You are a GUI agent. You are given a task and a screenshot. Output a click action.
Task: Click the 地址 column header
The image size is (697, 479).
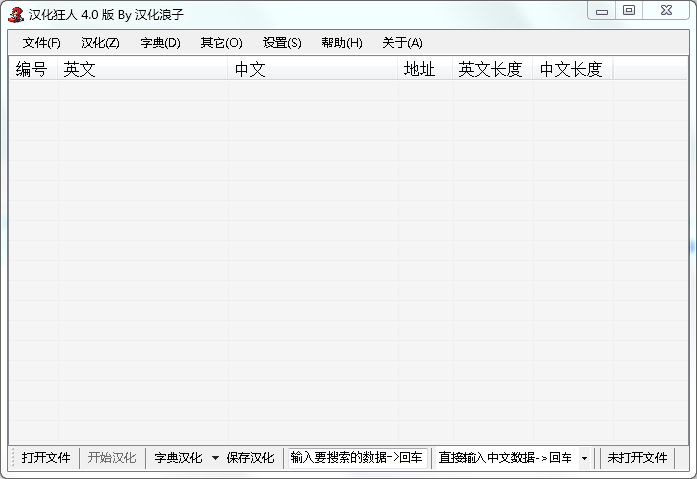click(x=425, y=69)
